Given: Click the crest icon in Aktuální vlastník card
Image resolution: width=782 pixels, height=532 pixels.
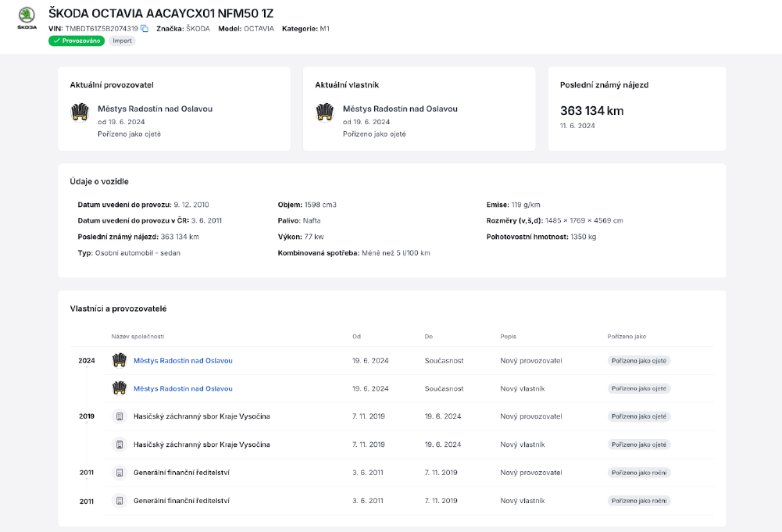Looking at the screenshot, I should [325, 113].
